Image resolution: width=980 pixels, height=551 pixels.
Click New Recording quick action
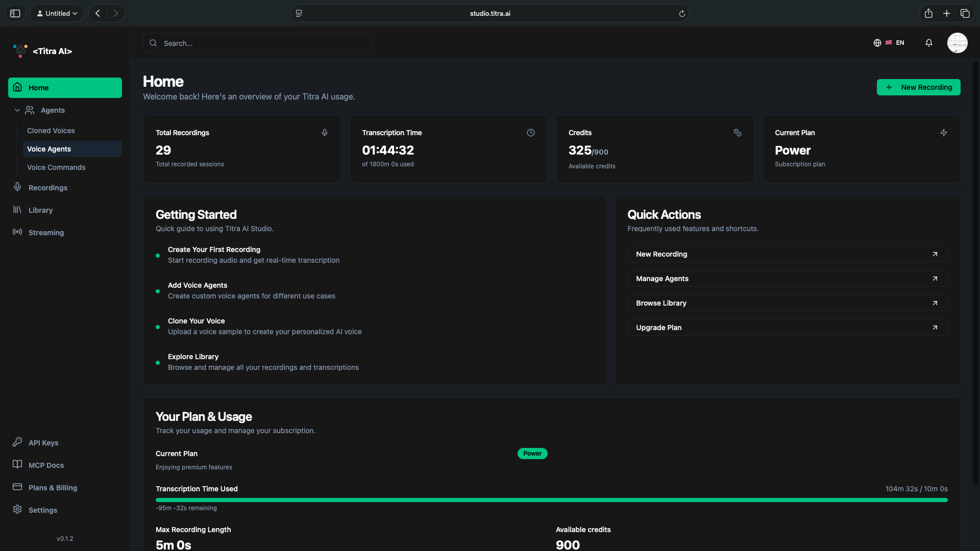click(787, 254)
